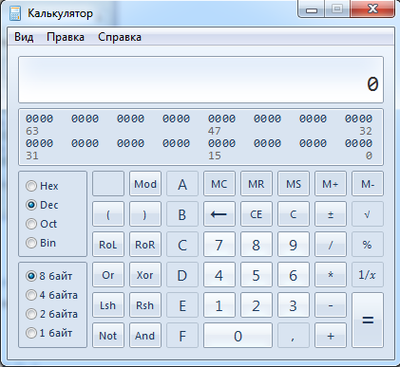Click the Xor button
This screenshot has width=400, height=367.
pos(145,275)
